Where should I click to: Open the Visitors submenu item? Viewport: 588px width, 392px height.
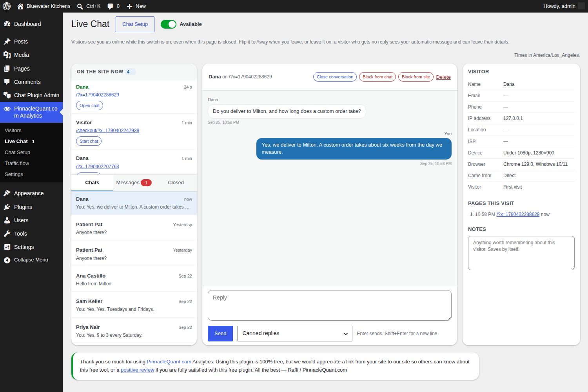(13, 131)
